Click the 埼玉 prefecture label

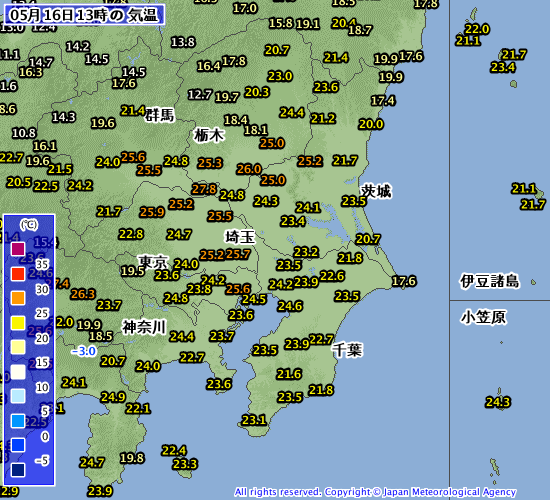240,237
